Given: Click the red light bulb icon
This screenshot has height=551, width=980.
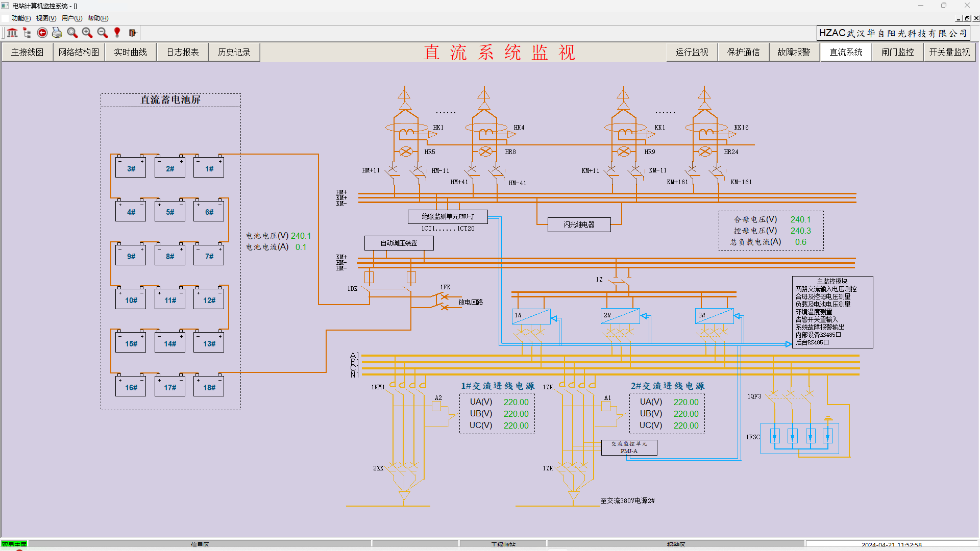Looking at the screenshot, I should point(117,33).
